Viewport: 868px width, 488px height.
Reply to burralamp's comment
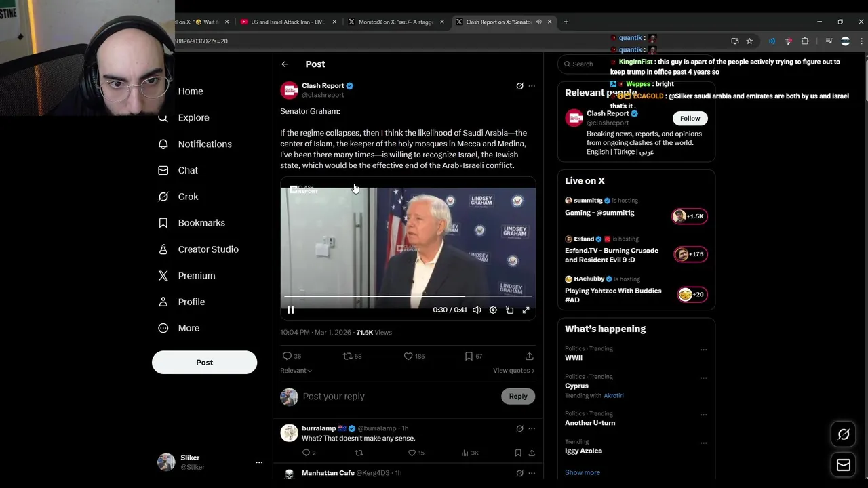click(x=309, y=453)
